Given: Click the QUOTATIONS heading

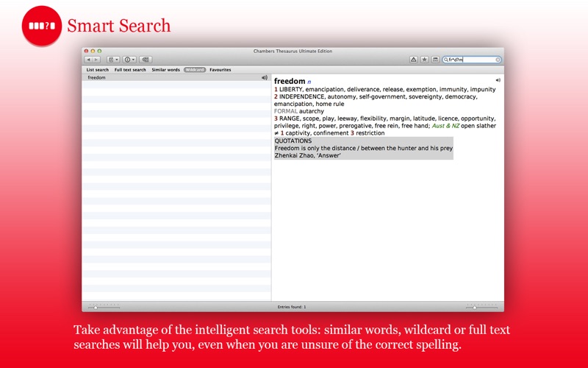Looking at the screenshot, I should point(293,141).
